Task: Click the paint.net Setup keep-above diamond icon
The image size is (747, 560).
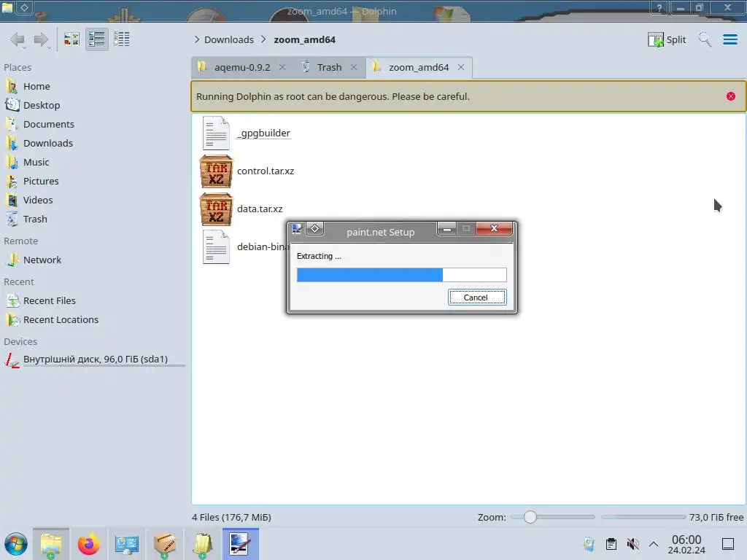Action: tap(315, 229)
